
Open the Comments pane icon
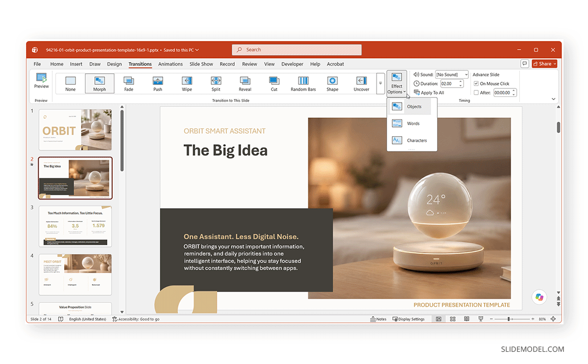click(x=524, y=64)
